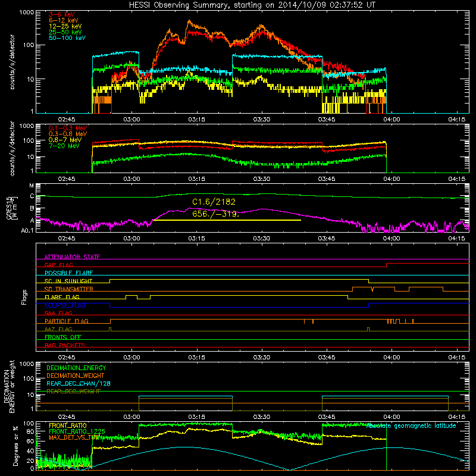
Task: Click the SC_IN_SUNLIGHT flag label
Action: click(x=68, y=281)
